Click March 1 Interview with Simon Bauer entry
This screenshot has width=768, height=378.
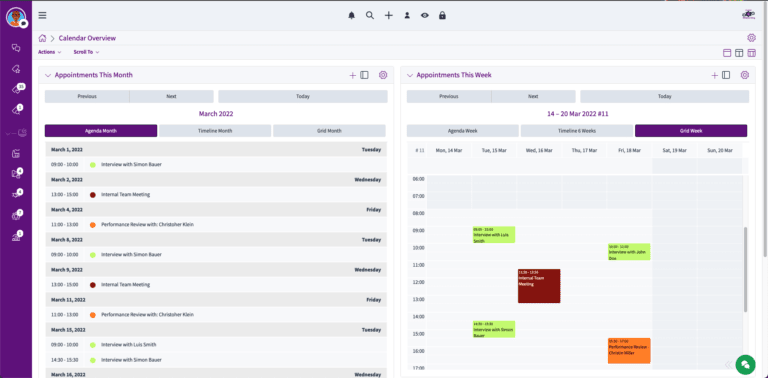pos(216,165)
